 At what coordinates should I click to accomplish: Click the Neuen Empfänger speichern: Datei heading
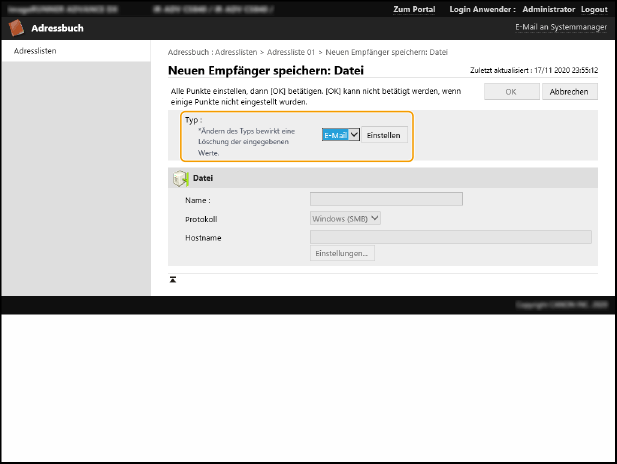tap(265, 71)
